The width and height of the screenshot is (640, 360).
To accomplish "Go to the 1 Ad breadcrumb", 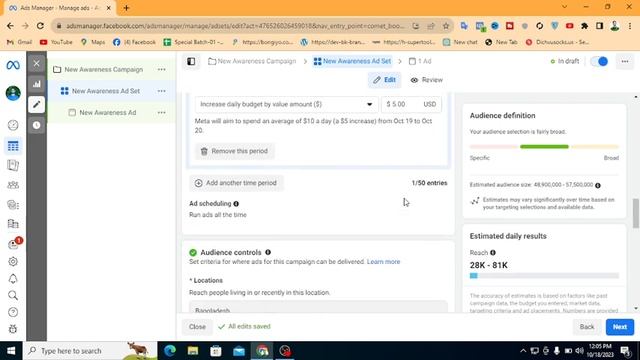I will tap(420, 61).
